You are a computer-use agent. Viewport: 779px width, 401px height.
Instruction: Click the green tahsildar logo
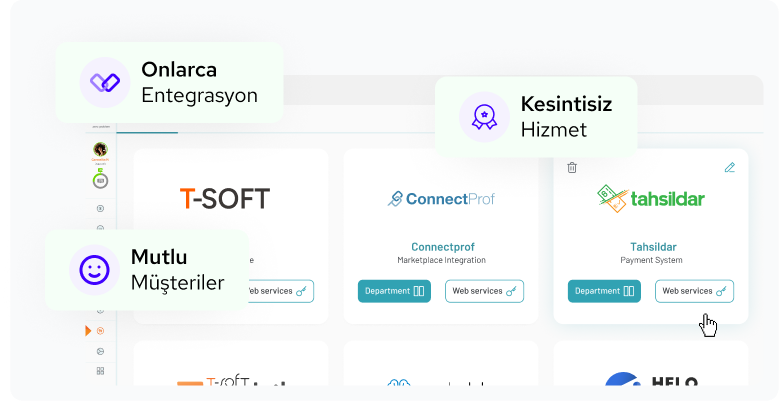650,196
